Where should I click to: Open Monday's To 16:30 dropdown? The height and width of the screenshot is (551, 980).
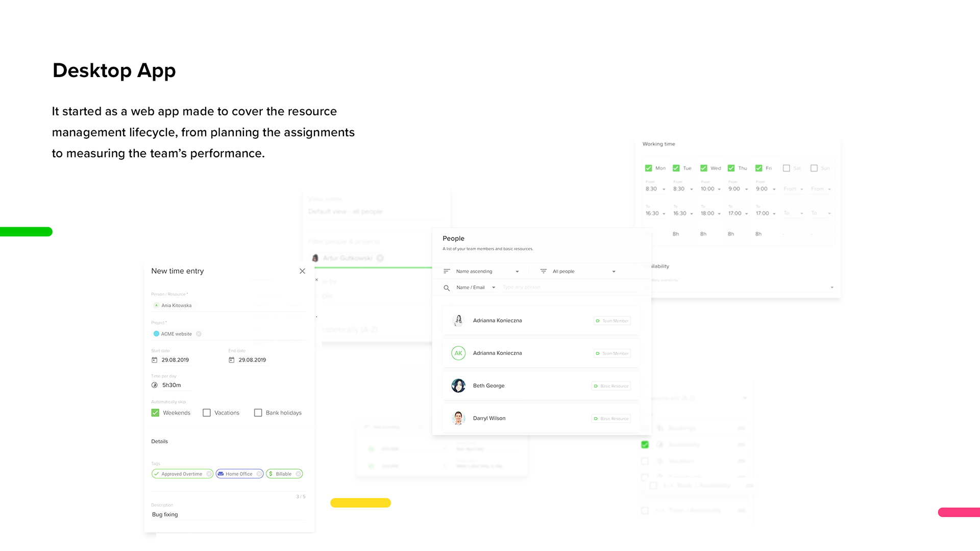click(655, 213)
